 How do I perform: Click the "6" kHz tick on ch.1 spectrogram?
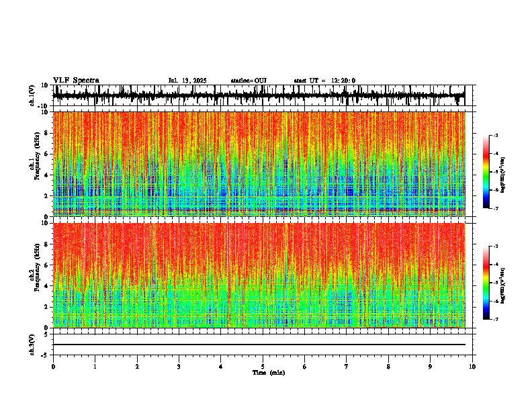pos(47,154)
